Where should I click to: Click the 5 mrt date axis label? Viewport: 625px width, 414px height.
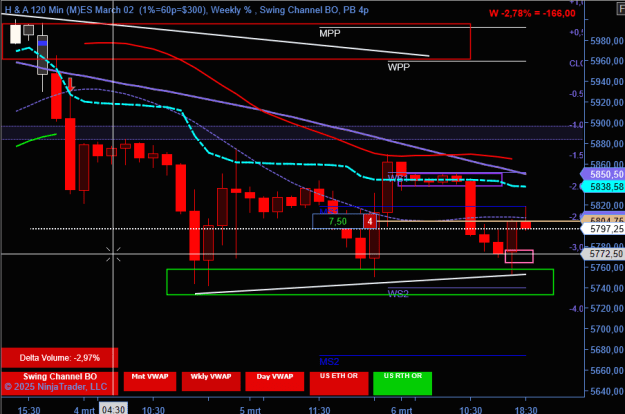pos(250,410)
